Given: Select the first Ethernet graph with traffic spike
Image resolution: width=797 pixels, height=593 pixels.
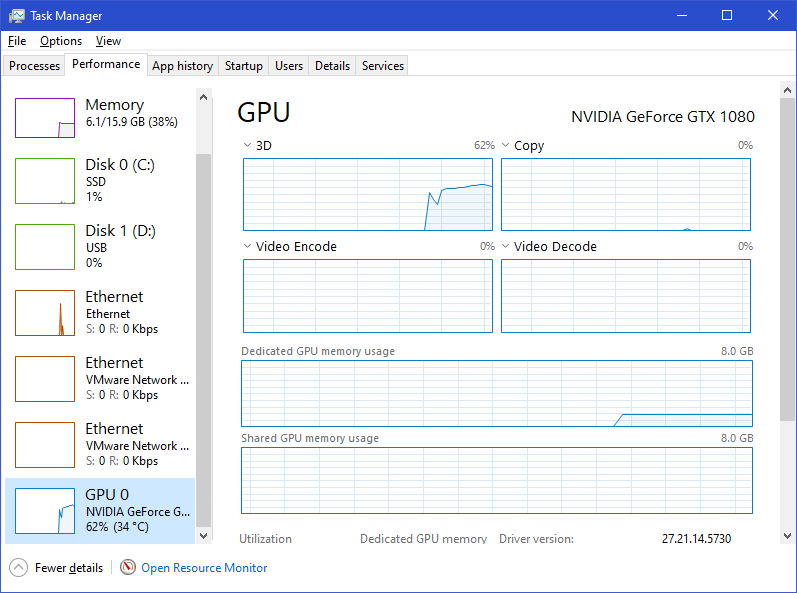Looking at the screenshot, I should tap(45, 313).
